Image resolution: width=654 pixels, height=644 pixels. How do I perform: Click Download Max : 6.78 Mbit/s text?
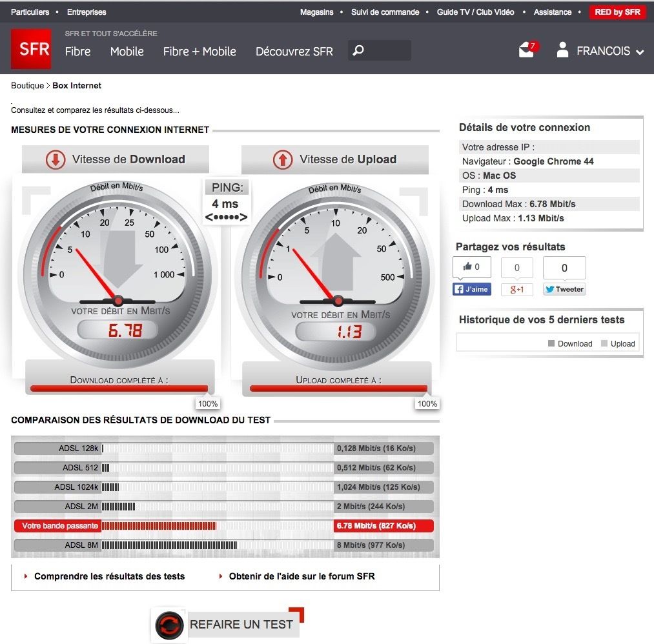point(518,204)
